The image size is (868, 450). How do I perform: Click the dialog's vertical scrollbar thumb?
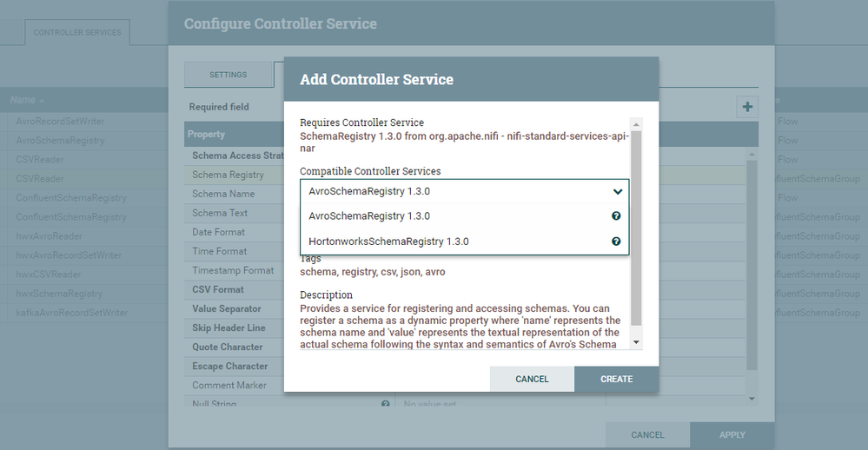click(x=636, y=228)
